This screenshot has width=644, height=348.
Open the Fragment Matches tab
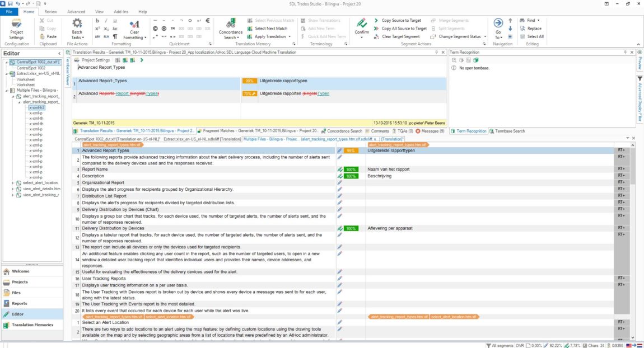258,131
